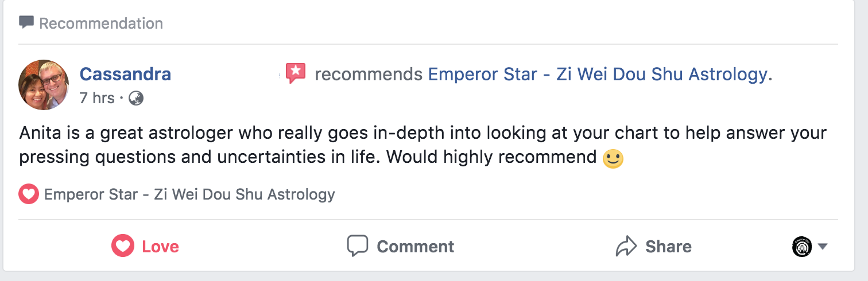Open the post-as identity dropdown arrow
The image size is (868, 281).
point(823,247)
